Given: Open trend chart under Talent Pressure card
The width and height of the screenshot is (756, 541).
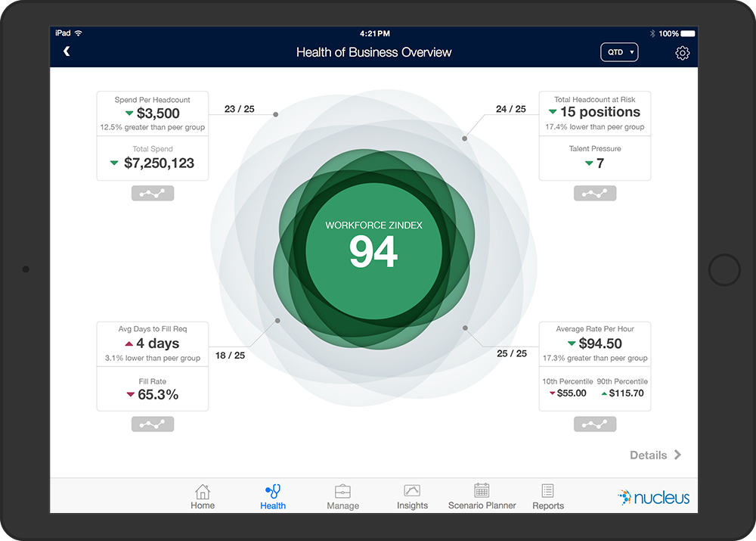Looking at the screenshot, I should pyautogui.click(x=595, y=194).
